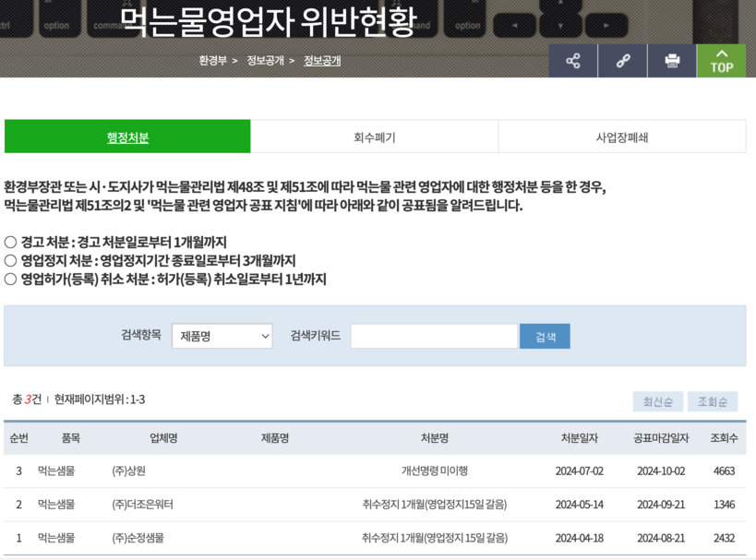Click the 처분일자 column header
The image size is (756, 560).
coord(579,438)
